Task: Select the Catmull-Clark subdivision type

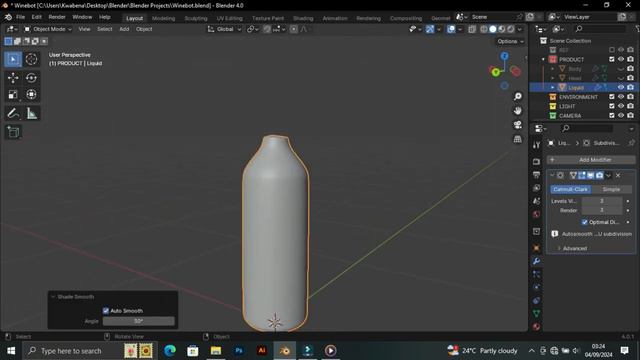Action: (570, 189)
